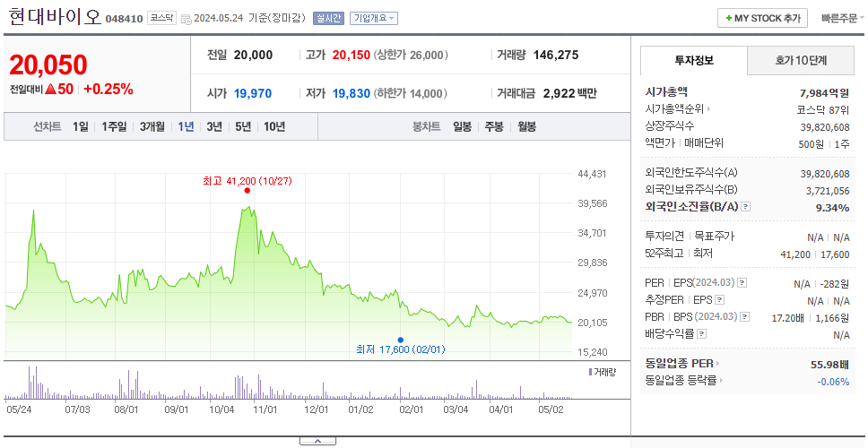868x448 pixels.
Task: Select the 1년 line chart period
Action: tap(186, 126)
